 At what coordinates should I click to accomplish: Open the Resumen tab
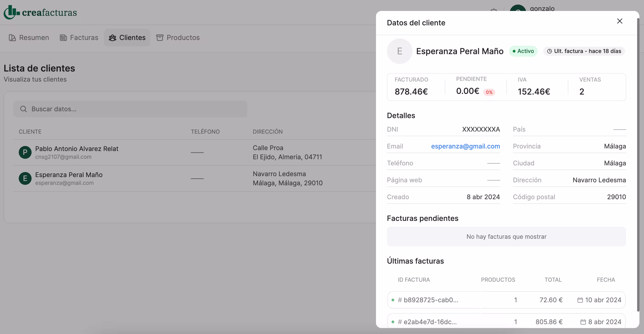pyautogui.click(x=29, y=37)
